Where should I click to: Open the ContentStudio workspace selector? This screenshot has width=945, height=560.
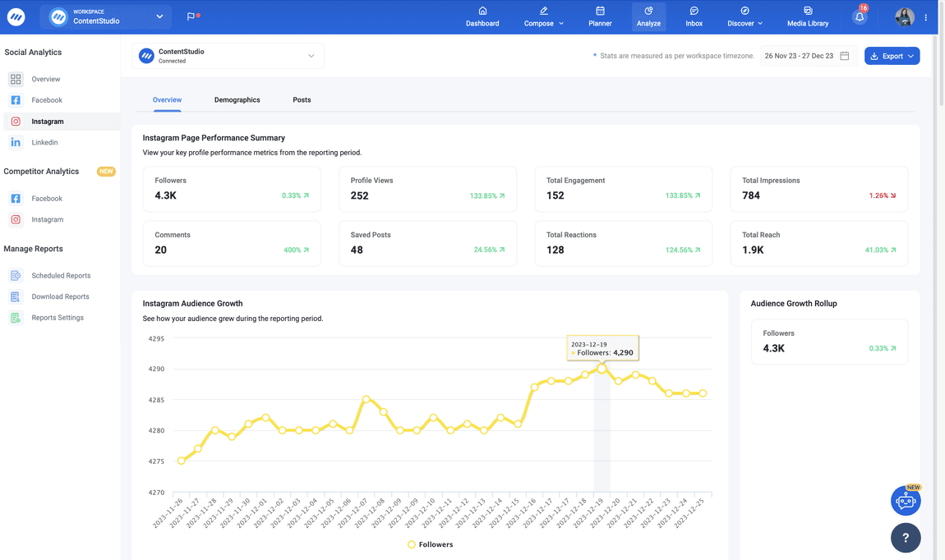click(105, 16)
